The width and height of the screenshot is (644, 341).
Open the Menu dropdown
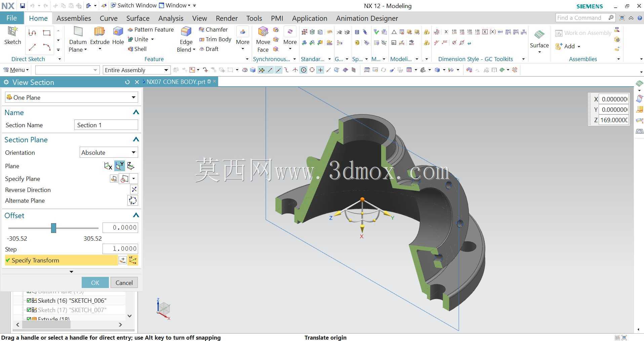coord(16,70)
